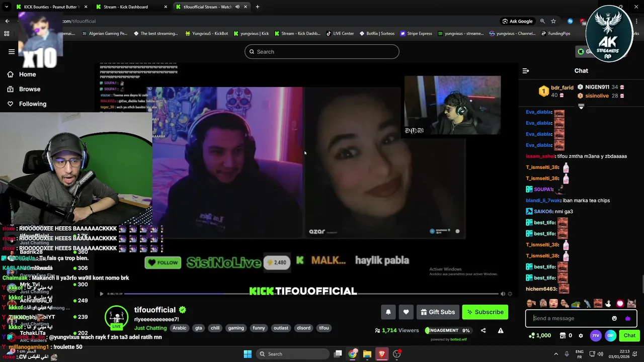Image resolution: width=644 pixels, height=362 pixels.
Task: Open Stripe Express bookmark
Action: pos(416,34)
